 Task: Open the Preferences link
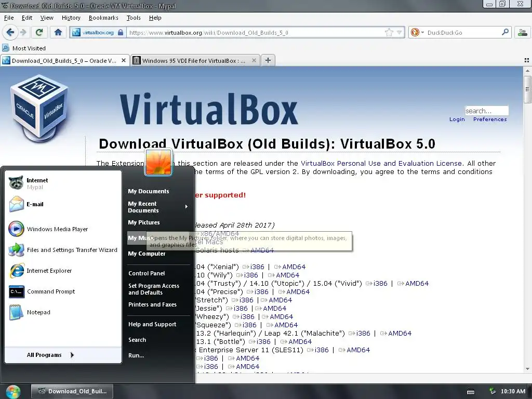click(490, 119)
